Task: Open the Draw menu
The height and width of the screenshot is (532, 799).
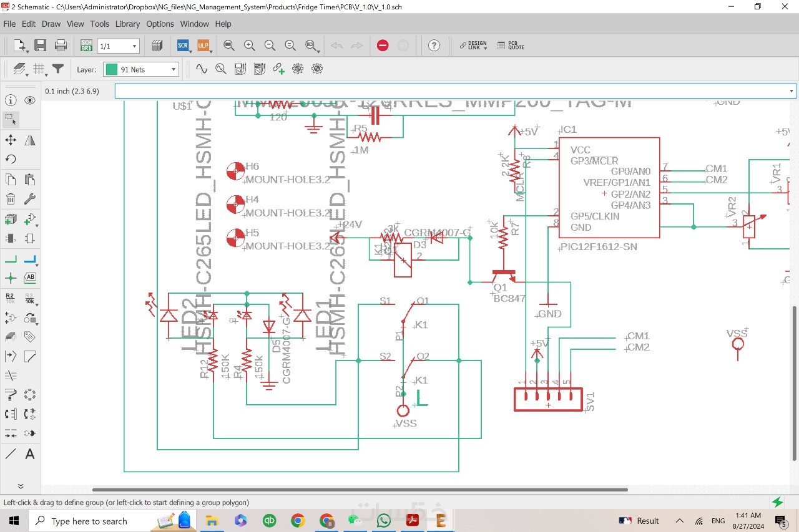Action: point(51,24)
